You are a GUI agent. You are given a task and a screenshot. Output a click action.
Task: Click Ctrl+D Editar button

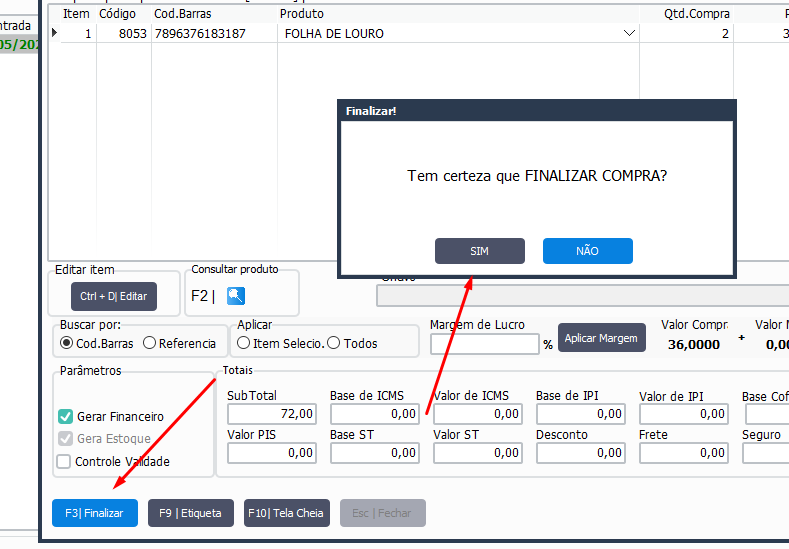[x=114, y=296]
